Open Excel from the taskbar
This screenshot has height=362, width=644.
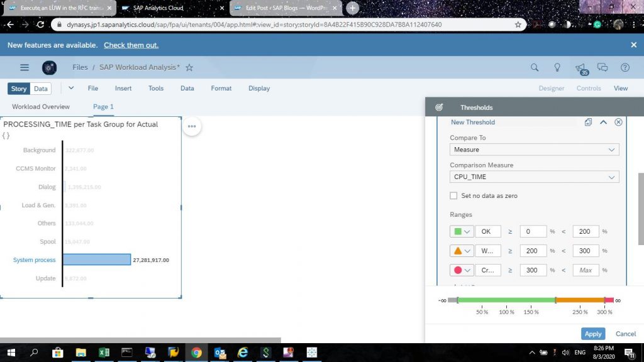pyautogui.click(x=104, y=353)
